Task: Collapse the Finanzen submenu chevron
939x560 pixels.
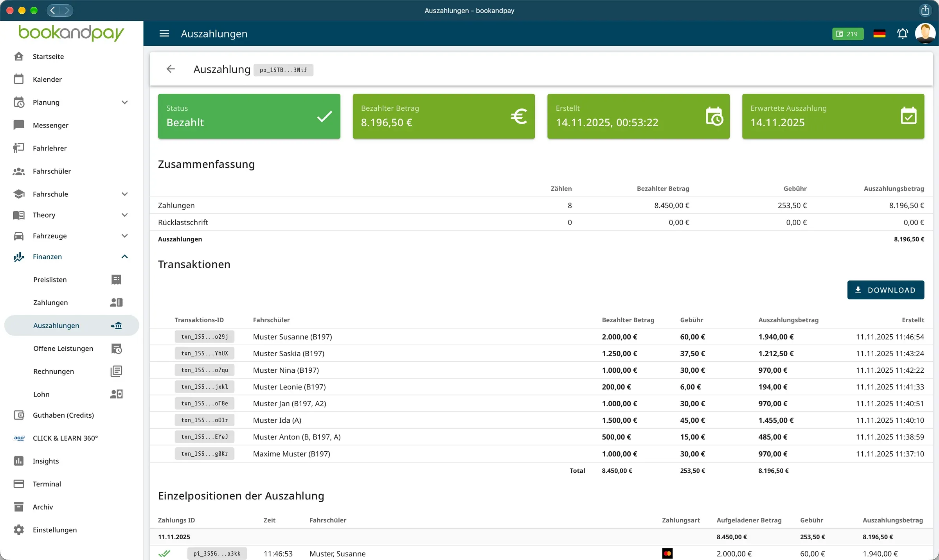Action: pos(125,257)
